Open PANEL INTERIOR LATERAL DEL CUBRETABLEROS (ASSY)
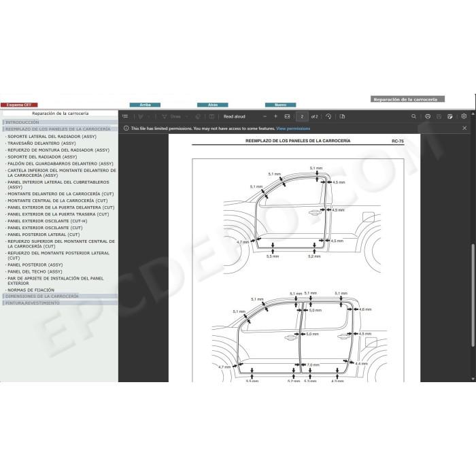This screenshot has height=476, width=476. pos(58,184)
